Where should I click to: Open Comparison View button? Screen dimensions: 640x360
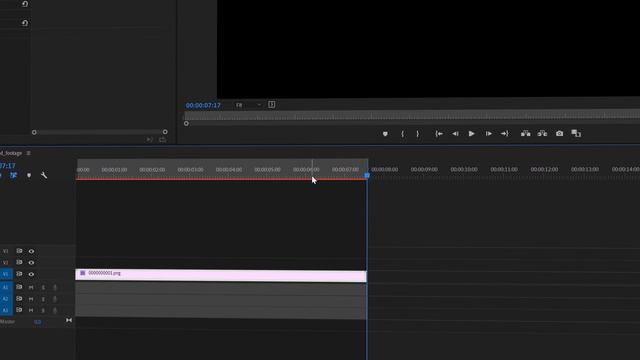576,133
